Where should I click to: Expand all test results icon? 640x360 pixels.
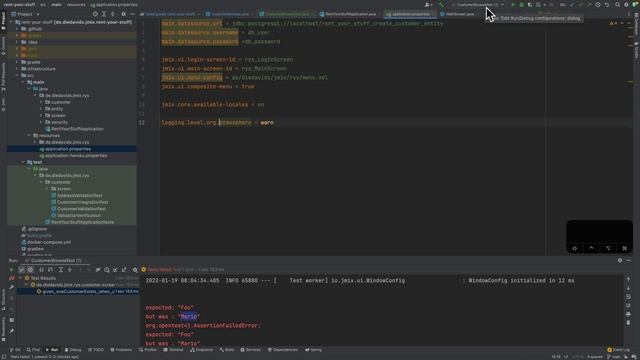click(x=61, y=269)
